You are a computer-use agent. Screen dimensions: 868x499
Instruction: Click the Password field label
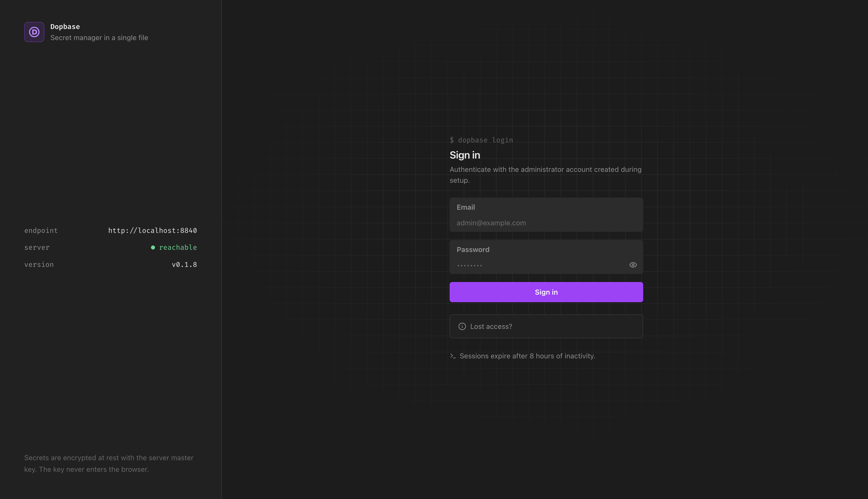(473, 250)
